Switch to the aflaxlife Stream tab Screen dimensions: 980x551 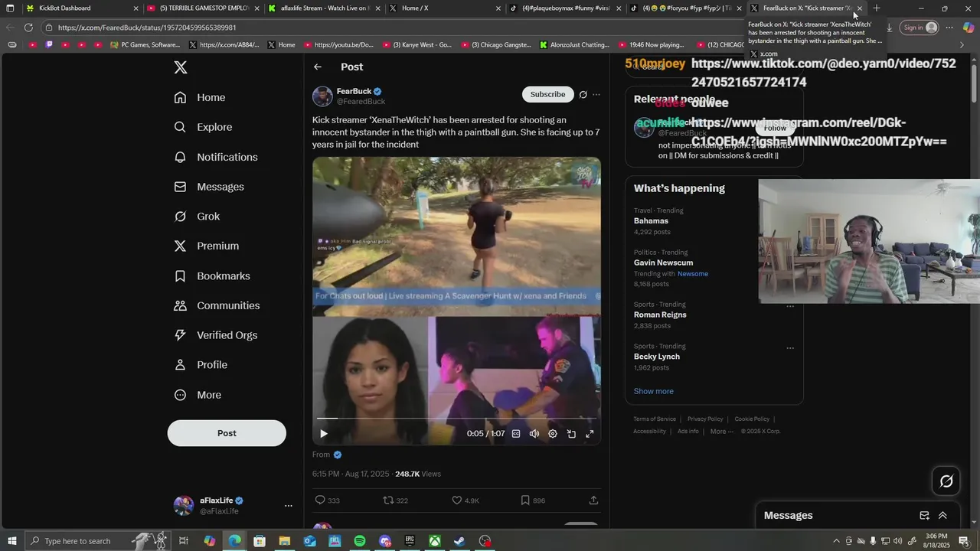(x=325, y=8)
